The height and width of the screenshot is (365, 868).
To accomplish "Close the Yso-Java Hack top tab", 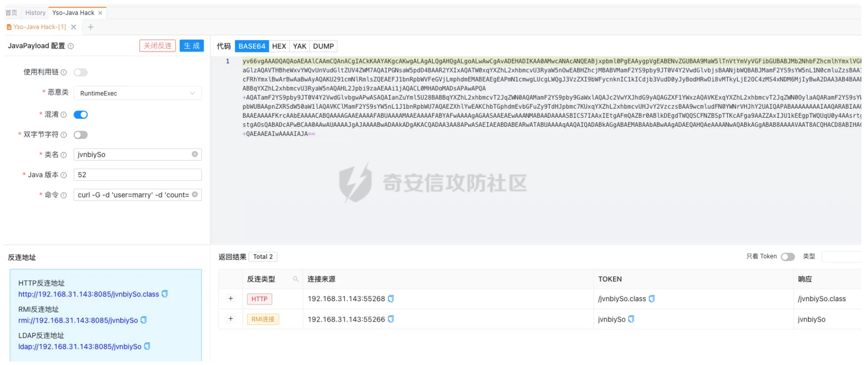I will click(x=100, y=13).
